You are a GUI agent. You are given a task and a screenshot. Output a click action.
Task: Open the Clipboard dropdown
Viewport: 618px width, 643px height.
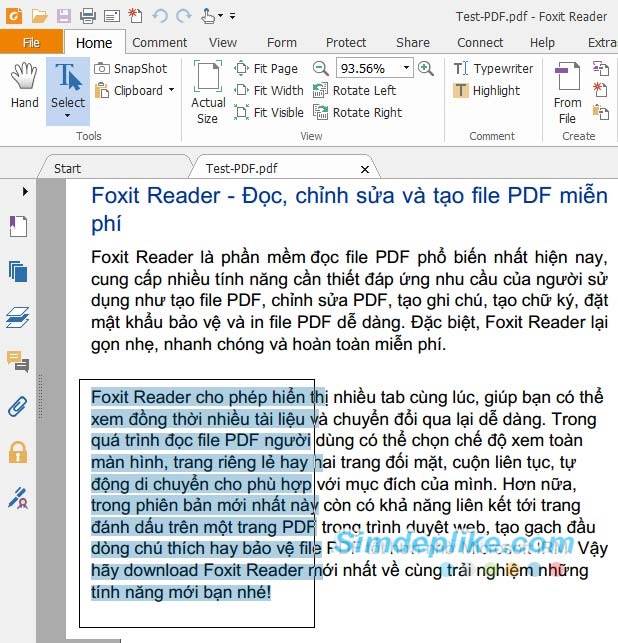click(x=134, y=90)
